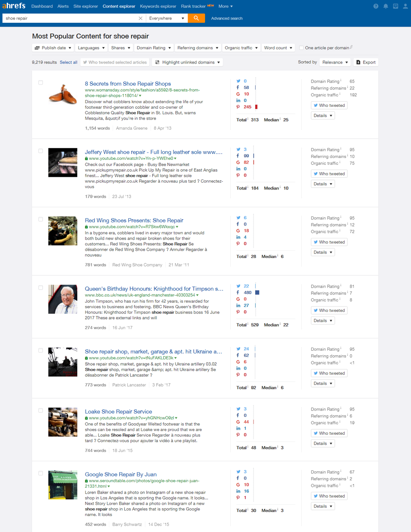Open the Domain Rating filter dropdown
The height and width of the screenshot is (532, 411).
154,48
